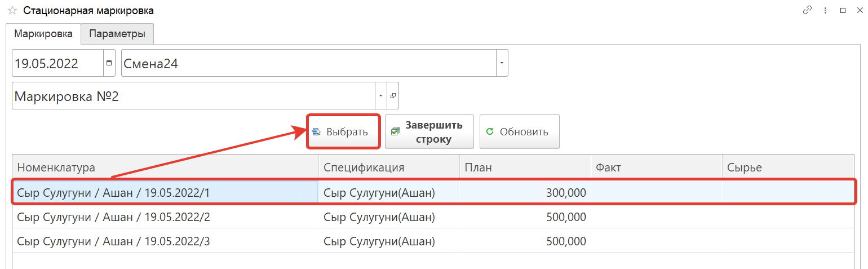Screen dimensions: 868x269
Task: Add form to favorites with star icon
Action: coord(12,11)
